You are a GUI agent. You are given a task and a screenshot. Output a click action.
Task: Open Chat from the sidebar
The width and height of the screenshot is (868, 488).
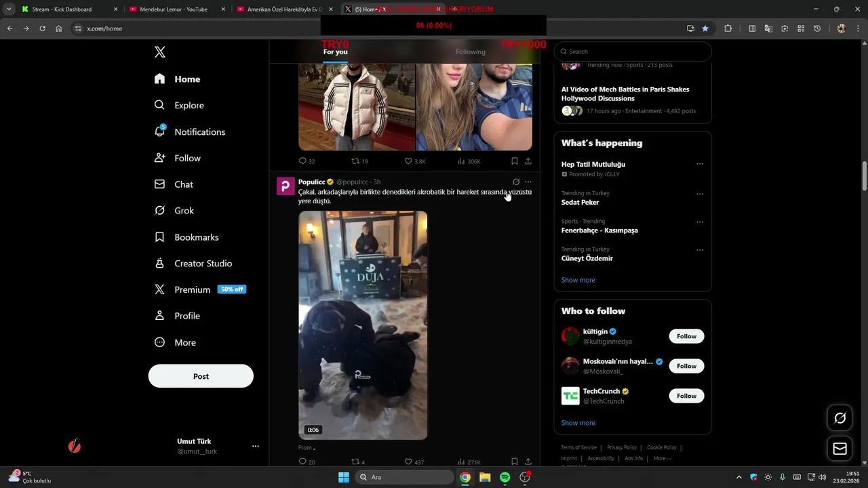click(174, 184)
